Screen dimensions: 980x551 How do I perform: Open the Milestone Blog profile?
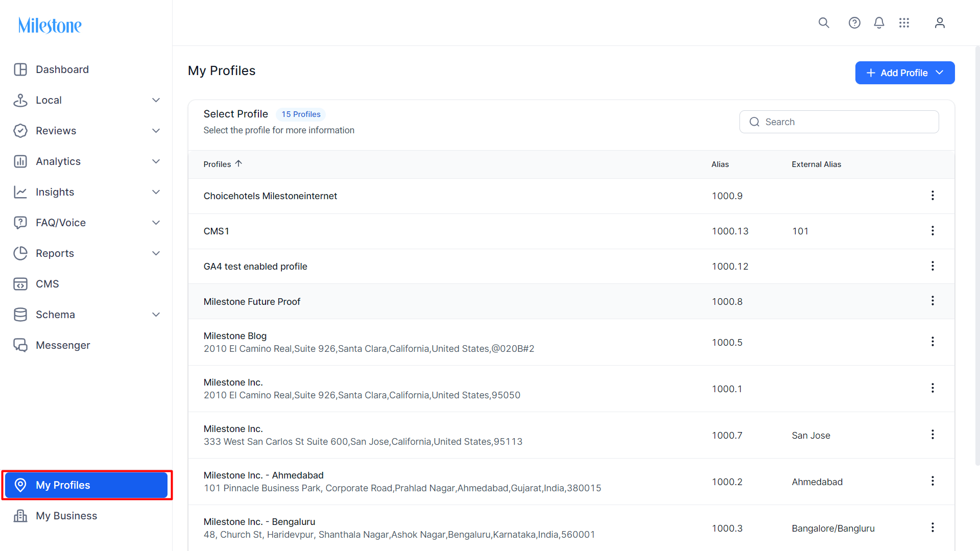pyautogui.click(x=235, y=336)
